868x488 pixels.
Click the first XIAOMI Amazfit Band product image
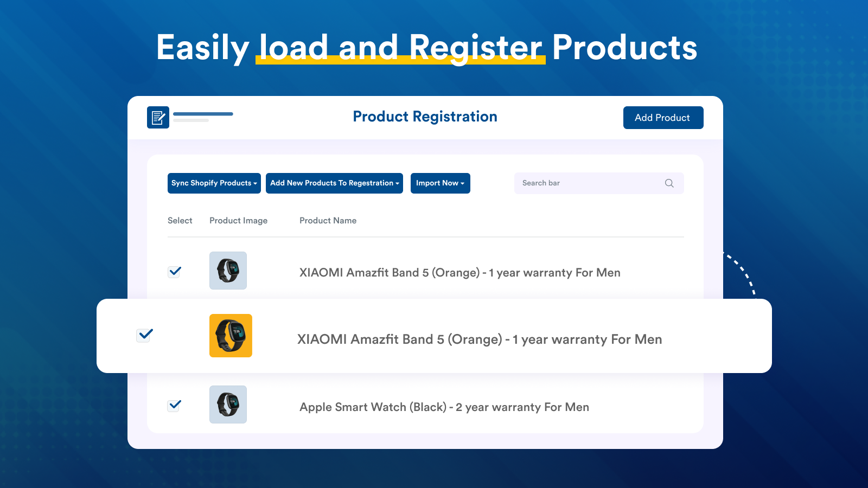[228, 271]
